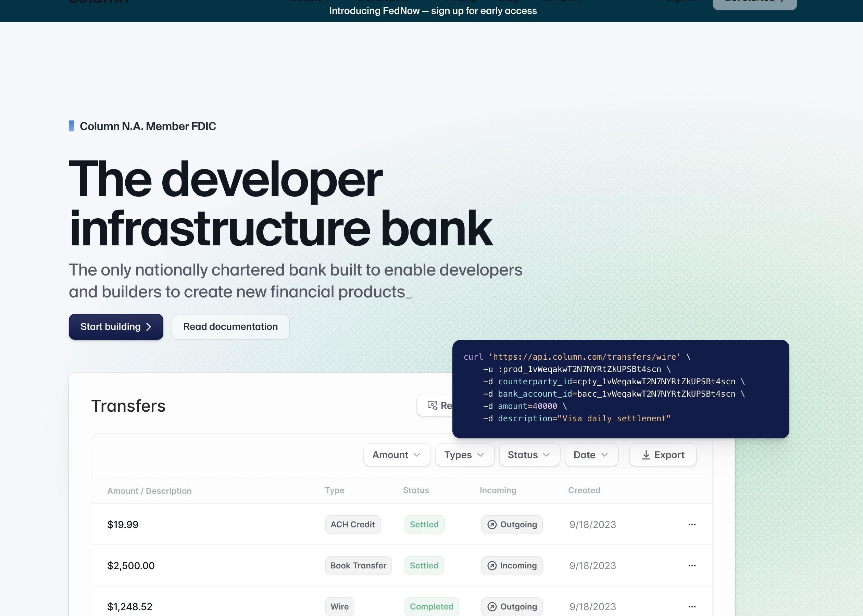The width and height of the screenshot is (863, 616).
Task: Expand the Amount filter dropdown
Action: point(396,454)
